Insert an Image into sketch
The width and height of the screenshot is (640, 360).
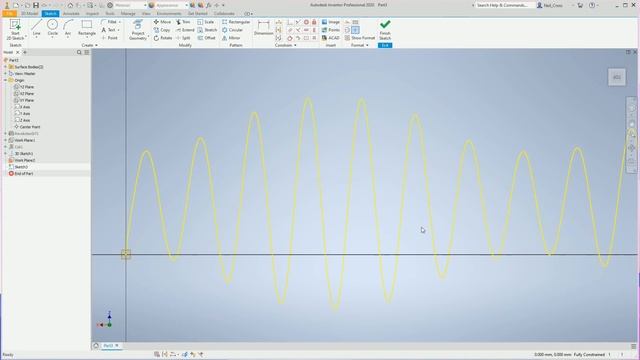point(331,22)
